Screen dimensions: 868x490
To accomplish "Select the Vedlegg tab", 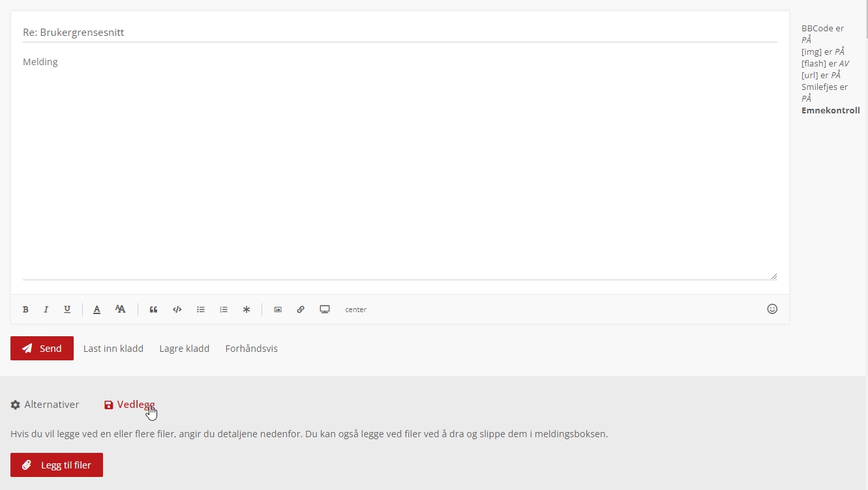I will pyautogui.click(x=130, y=405).
